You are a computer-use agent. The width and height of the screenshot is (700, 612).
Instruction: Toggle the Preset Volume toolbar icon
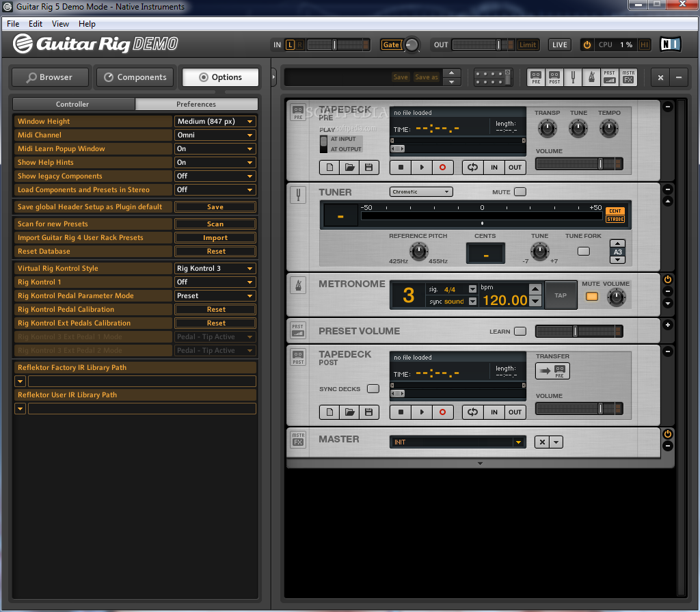pyautogui.click(x=609, y=77)
